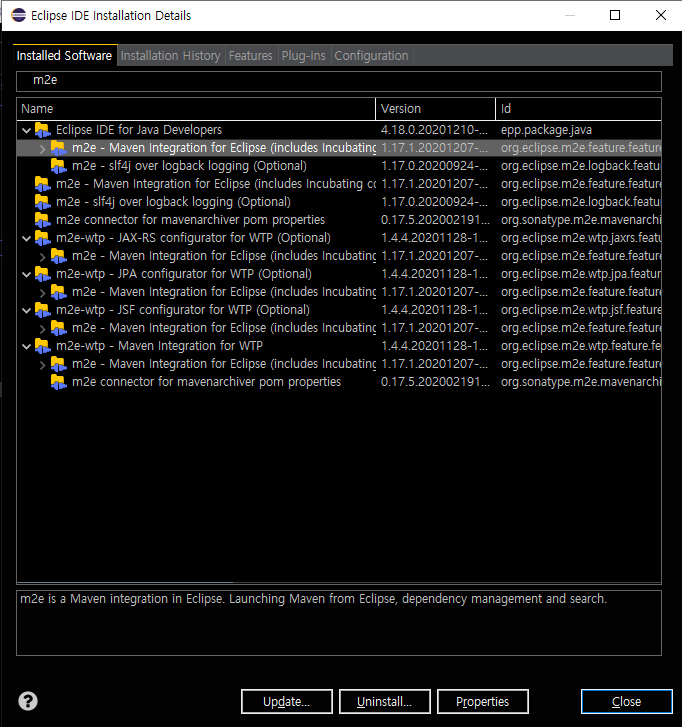Switch to the Installation History tab
Screen dimensions: 682x727
(171, 56)
